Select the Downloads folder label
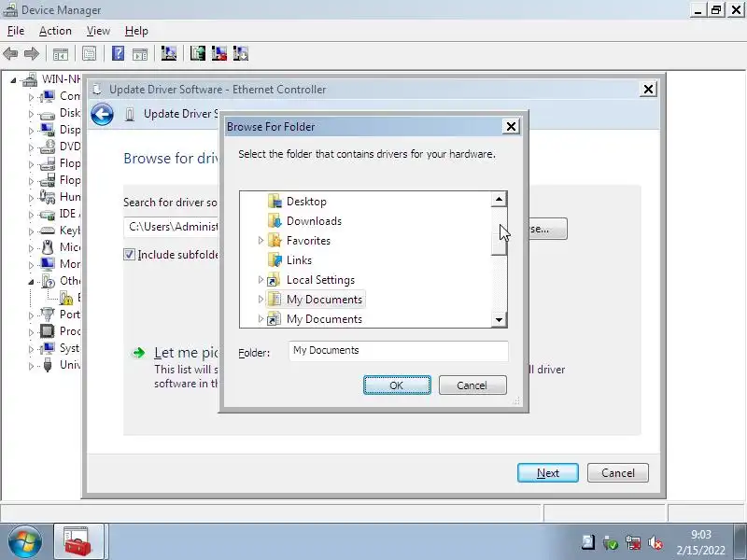Image resolution: width=747 pixels, height=560 pixels. pyautogui.click(x=314, y=221)
